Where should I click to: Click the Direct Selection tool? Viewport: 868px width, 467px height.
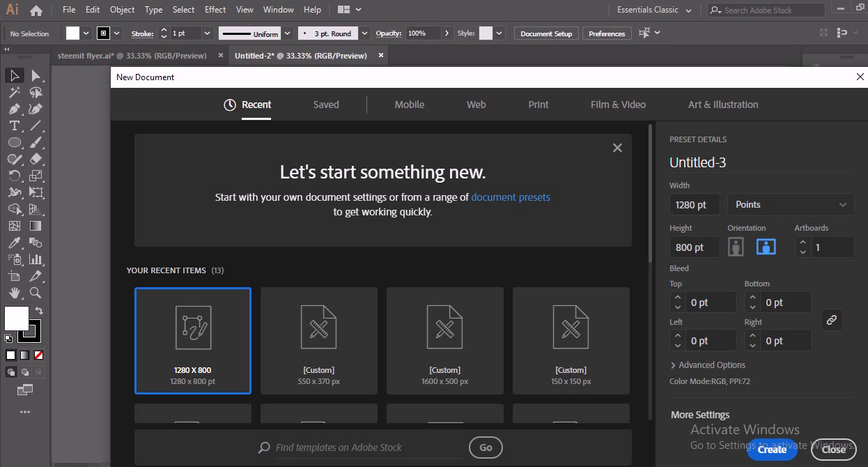[x=36, y=75]
